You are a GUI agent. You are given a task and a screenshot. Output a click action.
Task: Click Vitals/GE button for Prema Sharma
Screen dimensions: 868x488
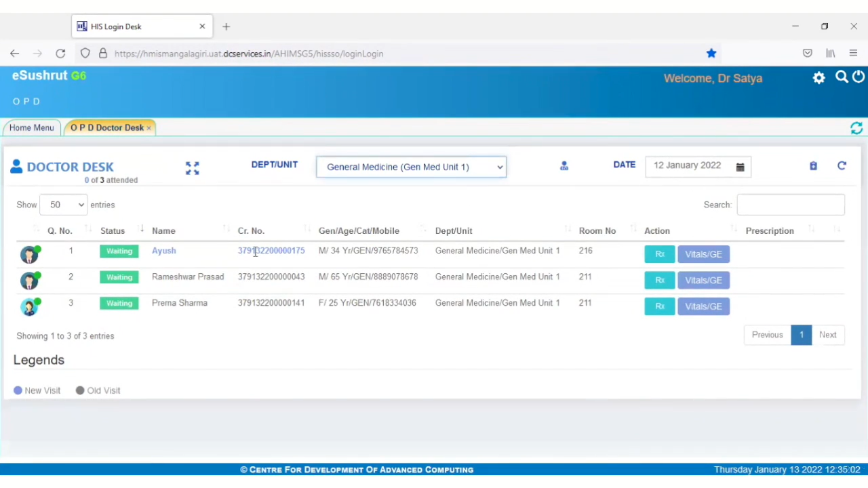click(x=703, y=306)
